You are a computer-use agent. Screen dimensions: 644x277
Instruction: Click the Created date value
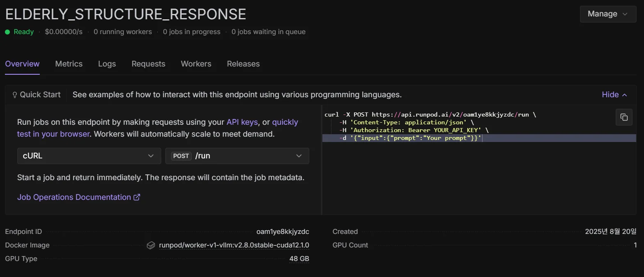(611, 232)
